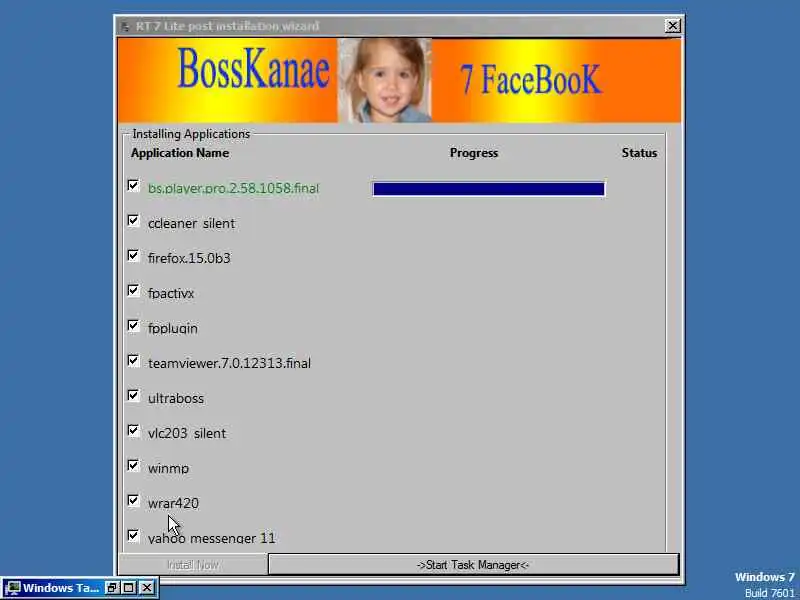Select the yahoo messenger 11 label

pos(211,538)
